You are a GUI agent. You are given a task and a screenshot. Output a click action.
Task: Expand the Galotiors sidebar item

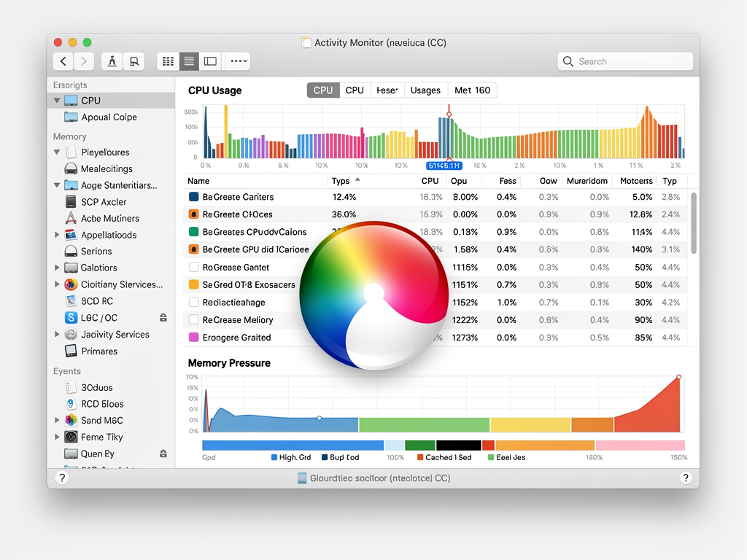tap(57, 268)
